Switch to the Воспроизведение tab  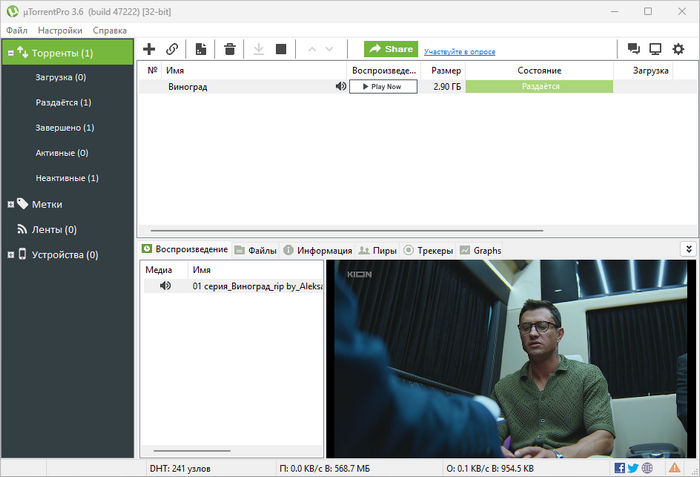185,249
